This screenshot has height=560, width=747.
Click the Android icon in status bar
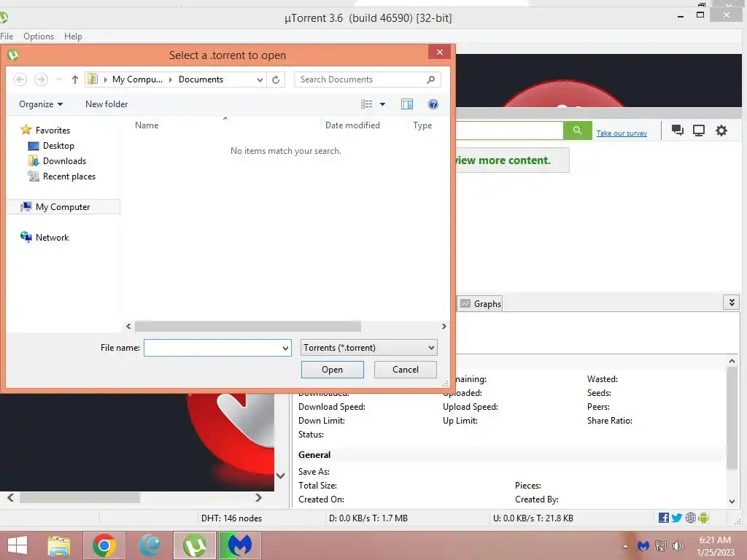click(x=703, y=518)
